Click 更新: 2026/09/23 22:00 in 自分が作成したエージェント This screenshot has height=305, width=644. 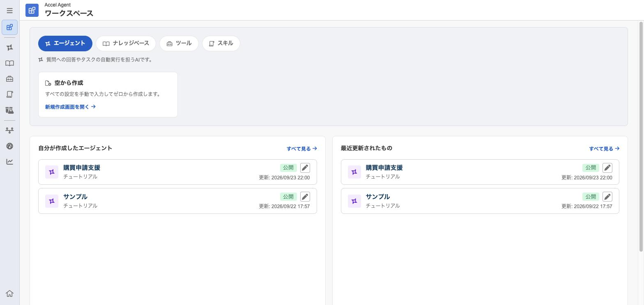click(284, 178)
